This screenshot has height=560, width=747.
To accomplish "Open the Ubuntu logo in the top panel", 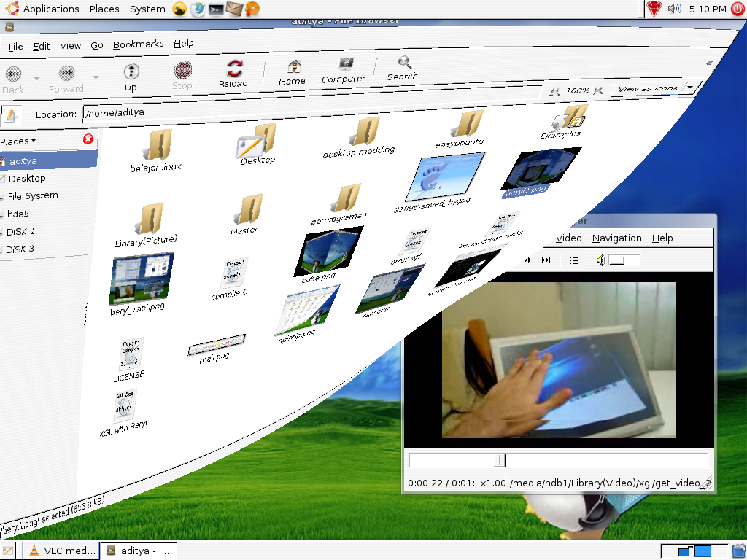I will coord(12,9).
